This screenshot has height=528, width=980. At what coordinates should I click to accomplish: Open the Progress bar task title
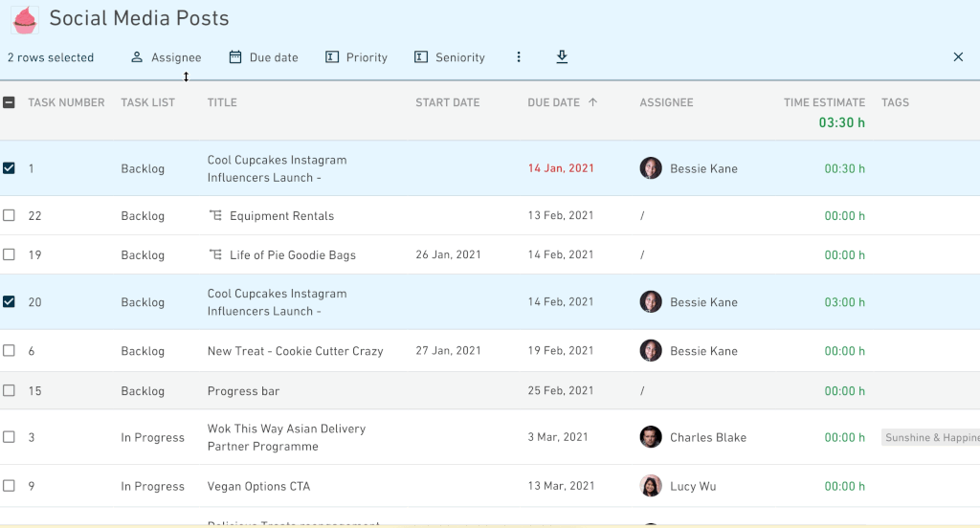tap(243, 391)
